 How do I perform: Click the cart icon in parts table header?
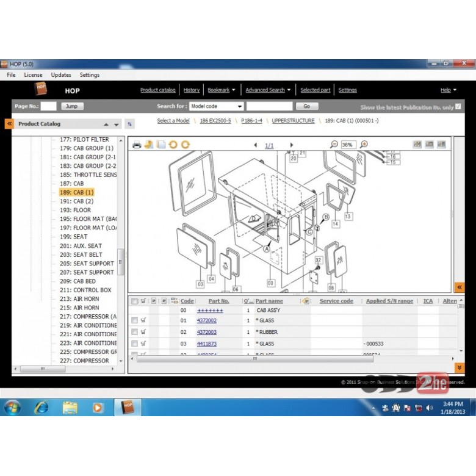[x=143, y=300]
